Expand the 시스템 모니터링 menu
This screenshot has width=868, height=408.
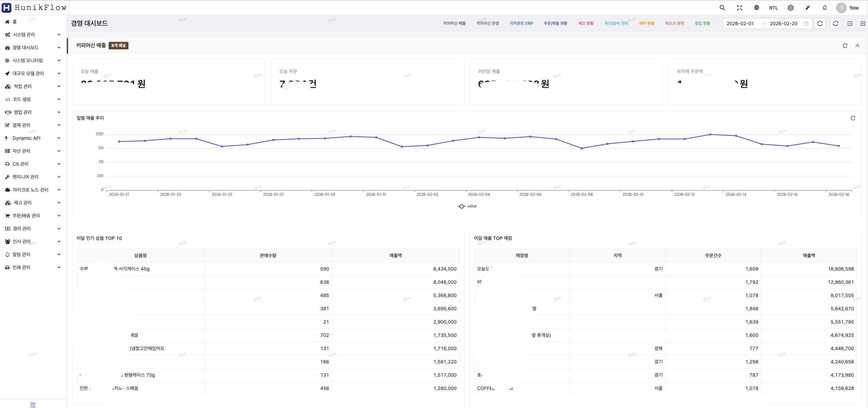[x=33, y=61]
